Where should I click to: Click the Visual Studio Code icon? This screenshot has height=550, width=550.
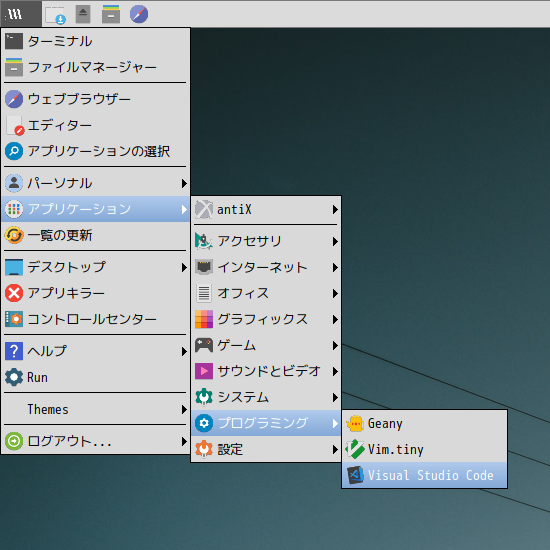click(x=355, y=475)
